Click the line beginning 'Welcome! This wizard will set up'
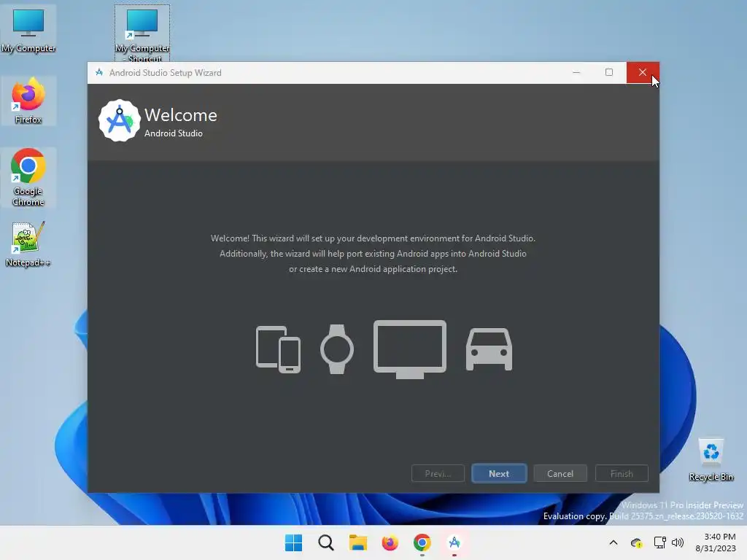 click(x=373, y=238)
